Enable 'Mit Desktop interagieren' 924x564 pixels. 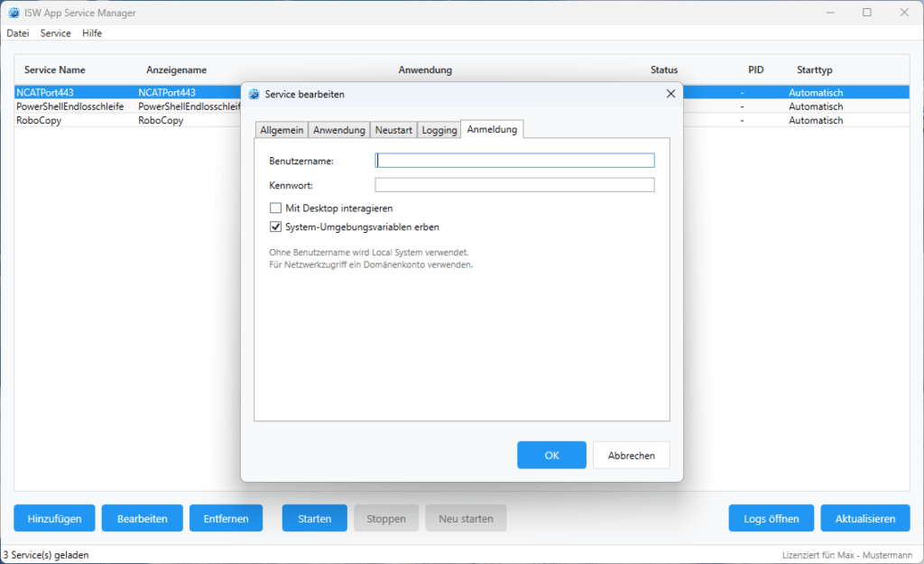pos(276,208)
